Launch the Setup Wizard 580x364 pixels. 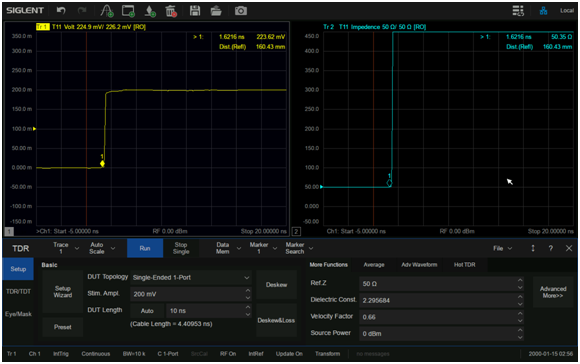(63, 292)
